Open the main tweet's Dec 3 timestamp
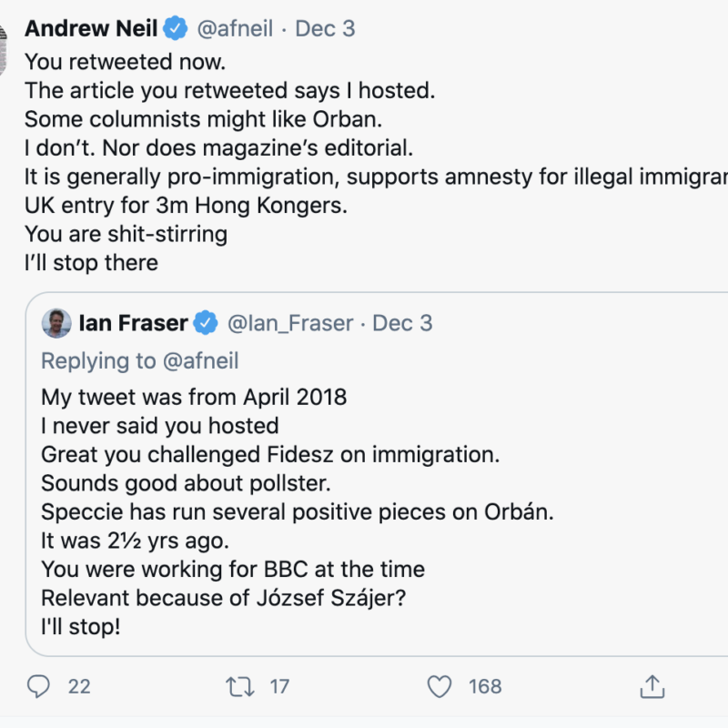The height and width of the screenshot is (728, 728). [x=325, y=28]
